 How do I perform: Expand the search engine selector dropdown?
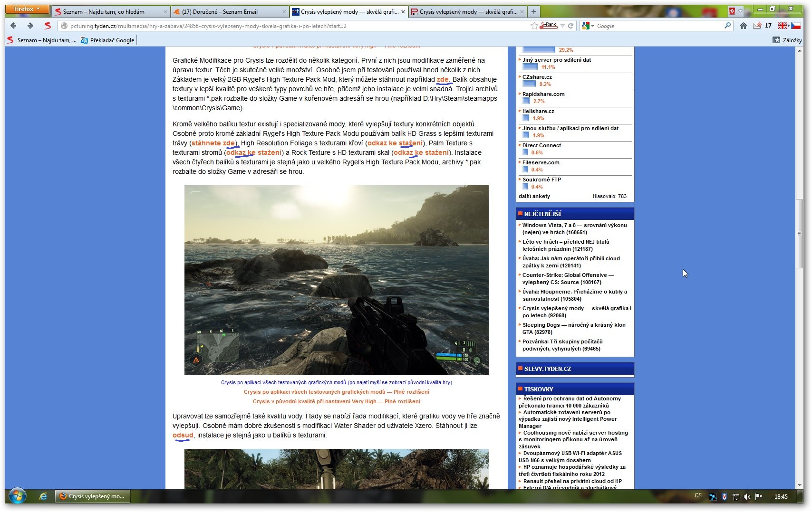pos(588,26)
